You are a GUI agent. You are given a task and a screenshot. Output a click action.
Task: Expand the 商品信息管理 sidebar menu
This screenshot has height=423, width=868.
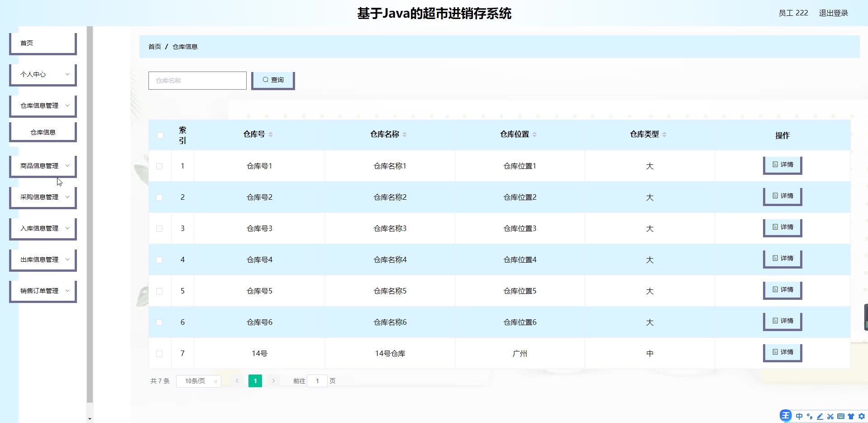pos(43,166)
